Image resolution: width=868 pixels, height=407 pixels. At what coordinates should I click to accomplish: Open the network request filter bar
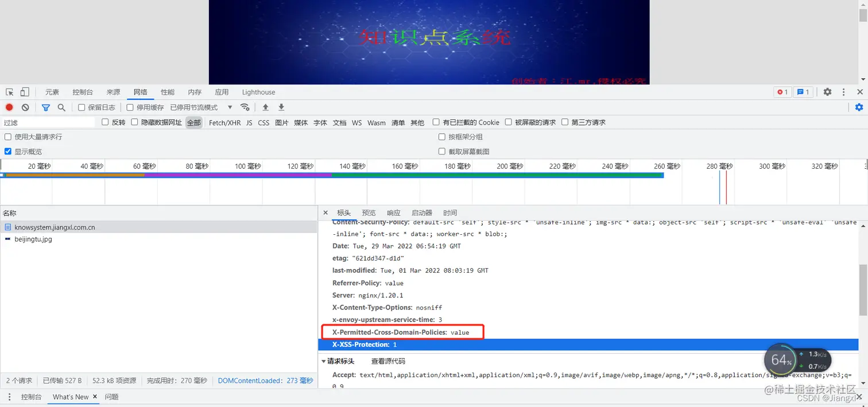pyautogui.click(x=46, y=107)
